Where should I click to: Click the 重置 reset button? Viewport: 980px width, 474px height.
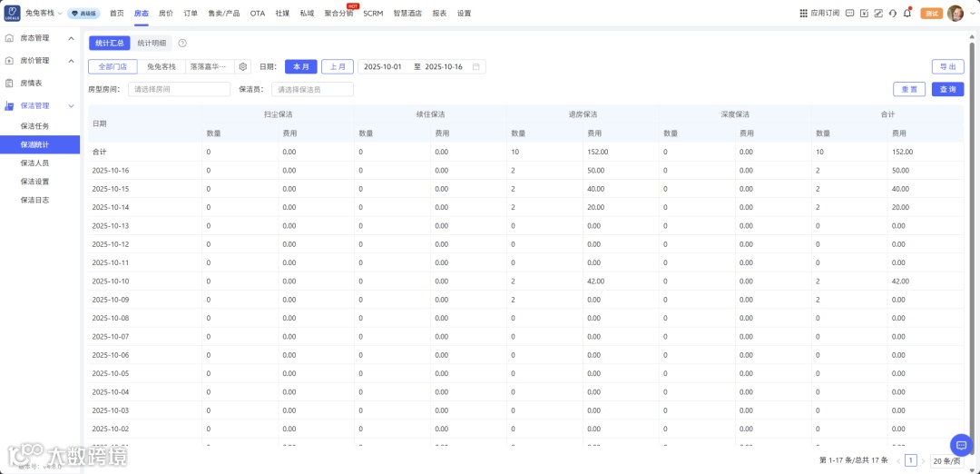pos(909,89)
